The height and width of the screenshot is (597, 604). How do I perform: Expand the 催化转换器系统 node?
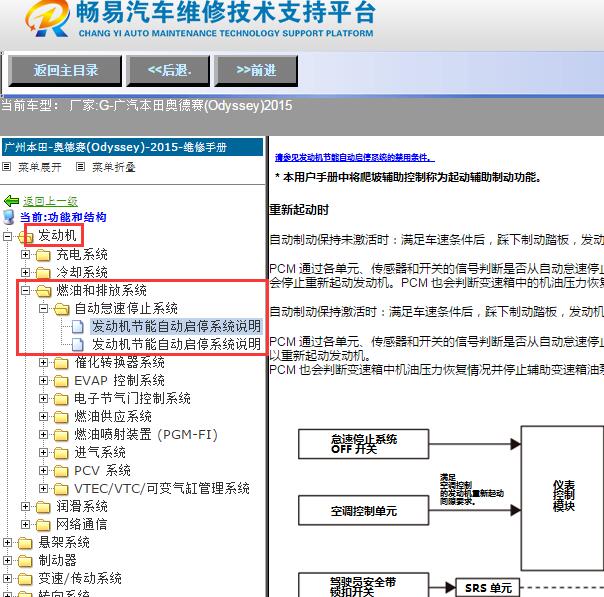44,362
